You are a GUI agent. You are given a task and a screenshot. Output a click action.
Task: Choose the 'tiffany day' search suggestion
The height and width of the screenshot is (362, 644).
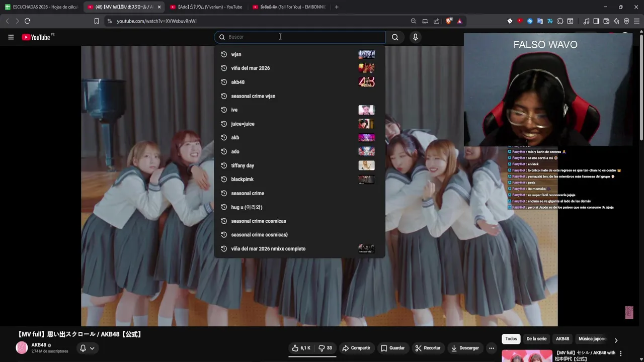click(299, 165)
